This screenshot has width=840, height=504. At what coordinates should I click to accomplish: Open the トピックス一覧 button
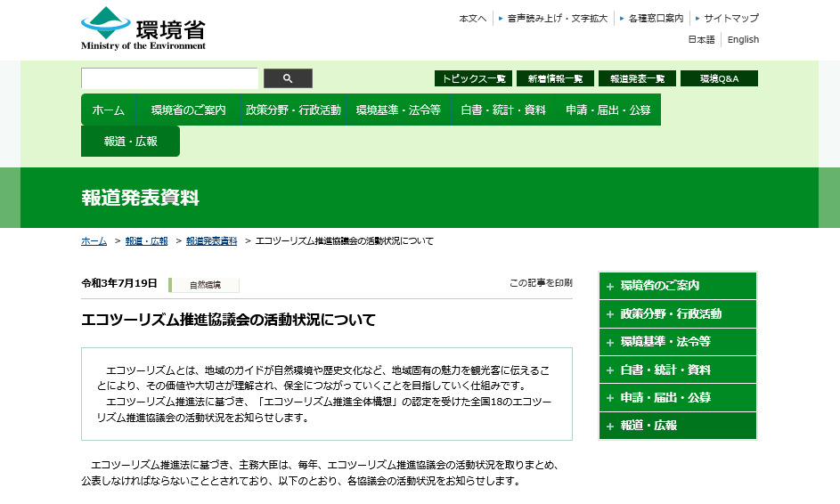[473, 78]
